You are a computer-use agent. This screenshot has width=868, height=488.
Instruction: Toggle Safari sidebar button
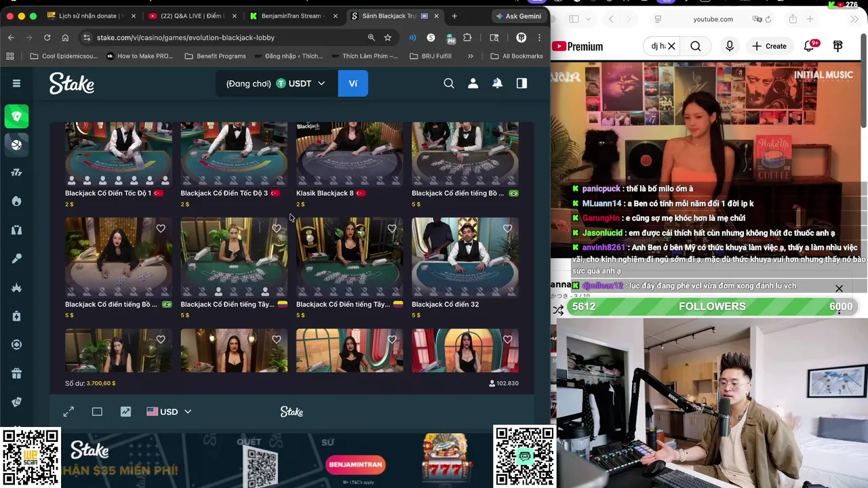(x=573, y=19)
